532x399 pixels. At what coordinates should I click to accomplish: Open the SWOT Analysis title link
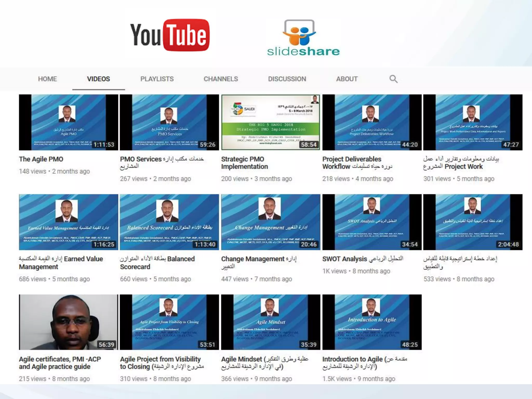point(344,259)
